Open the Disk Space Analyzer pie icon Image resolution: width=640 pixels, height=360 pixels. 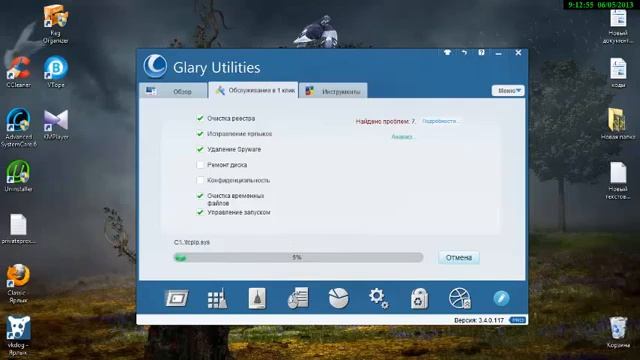pyautogui.click(x=338, y=298)
